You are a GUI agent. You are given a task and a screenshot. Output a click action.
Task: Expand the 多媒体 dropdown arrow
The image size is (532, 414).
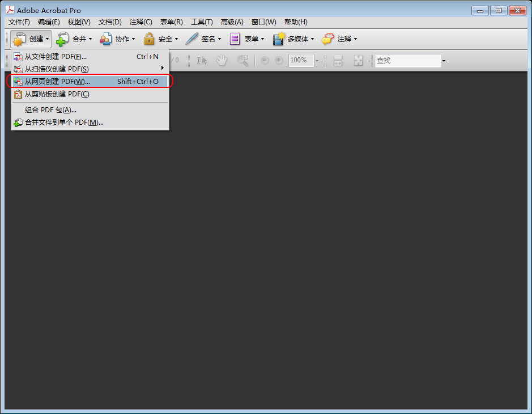(x=313, y=39)
